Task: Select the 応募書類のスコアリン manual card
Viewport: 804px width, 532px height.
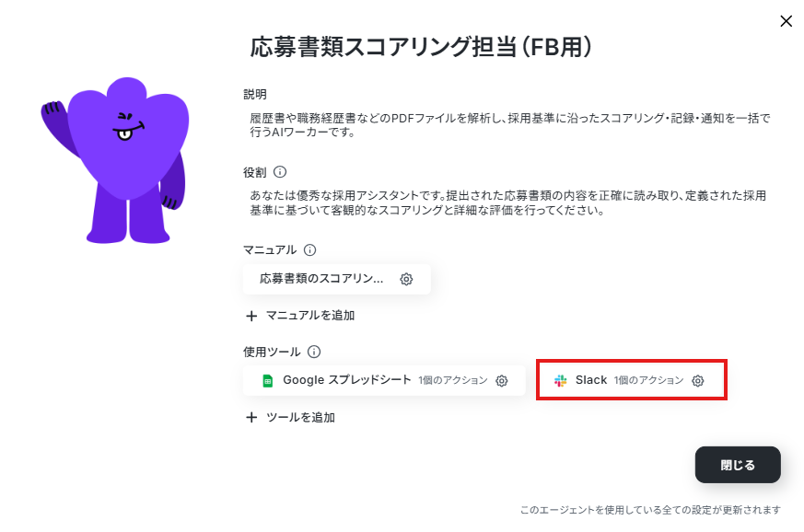Action: pyautogui.click(x=337, y=279)
